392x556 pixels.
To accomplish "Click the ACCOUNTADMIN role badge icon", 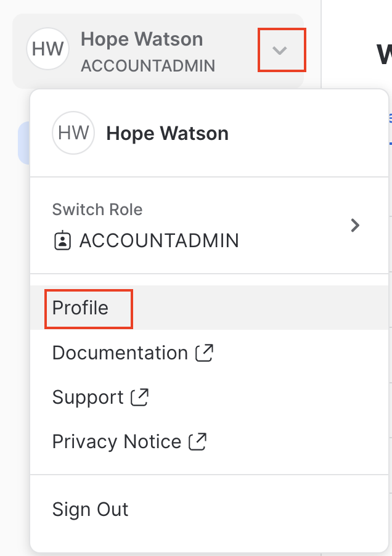I will click(x=64, y=240).
